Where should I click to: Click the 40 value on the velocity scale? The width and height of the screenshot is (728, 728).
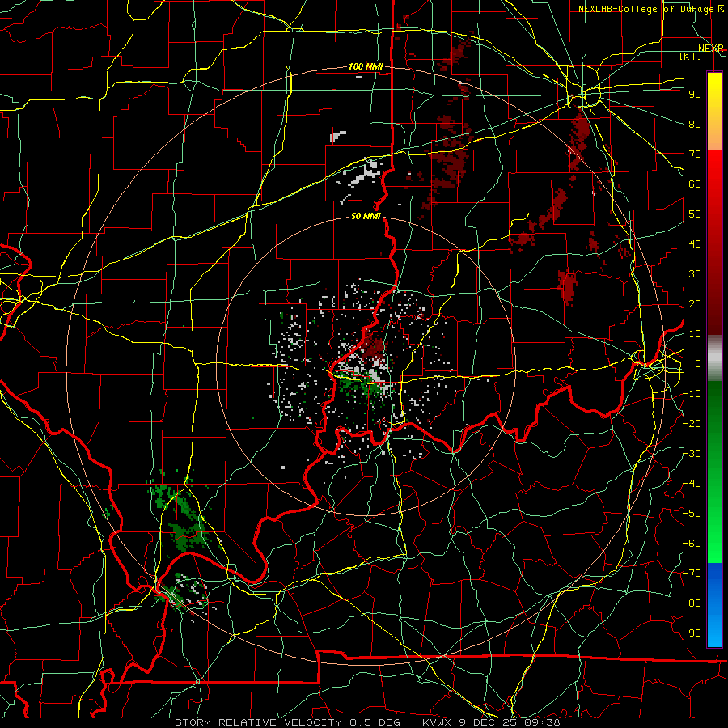point(695,243)
